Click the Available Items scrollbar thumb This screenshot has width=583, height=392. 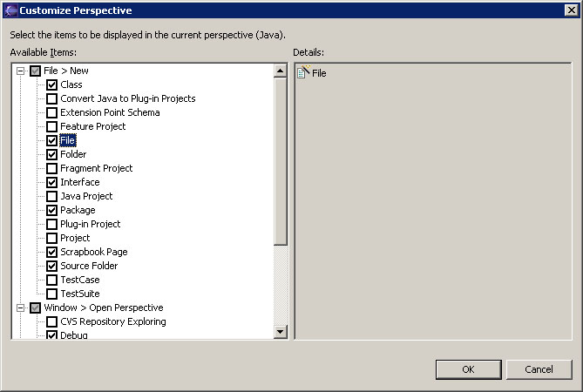click(281, 161)
